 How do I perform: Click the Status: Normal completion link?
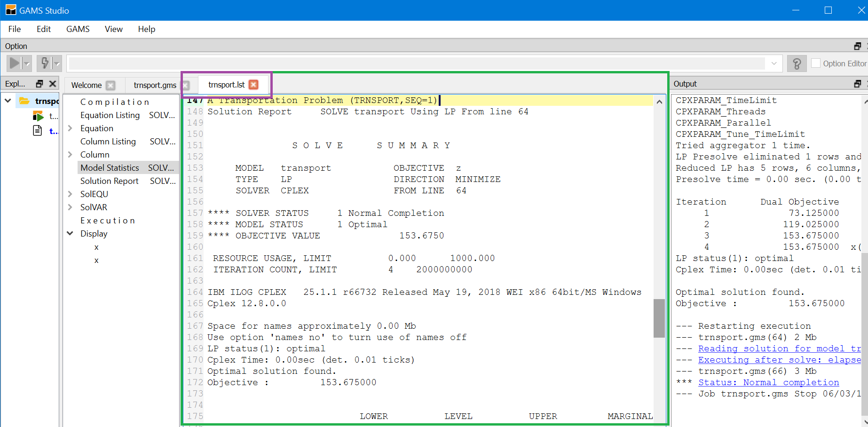click(x=768, y=382)
